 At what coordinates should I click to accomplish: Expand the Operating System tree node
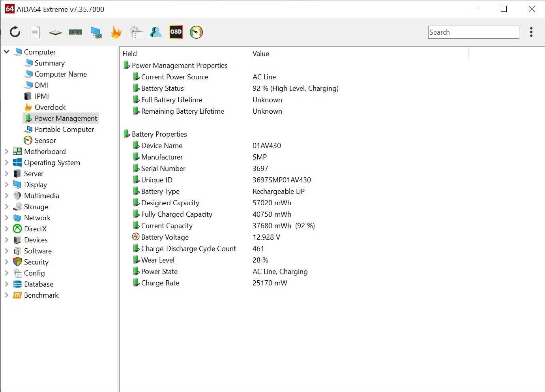(x=7, y=162)
